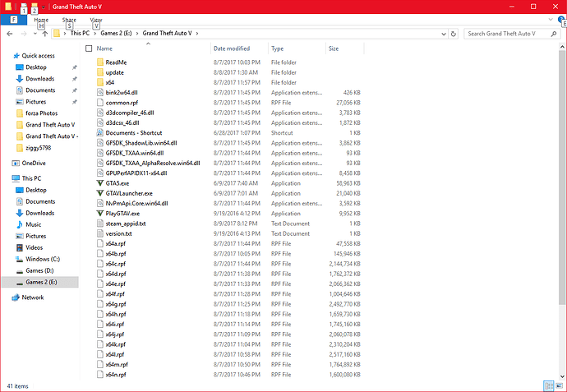The height and width of the screenshot is (392, 567).
Task: Click the steam_appid.txt file icon
Action: coord(100,224)
